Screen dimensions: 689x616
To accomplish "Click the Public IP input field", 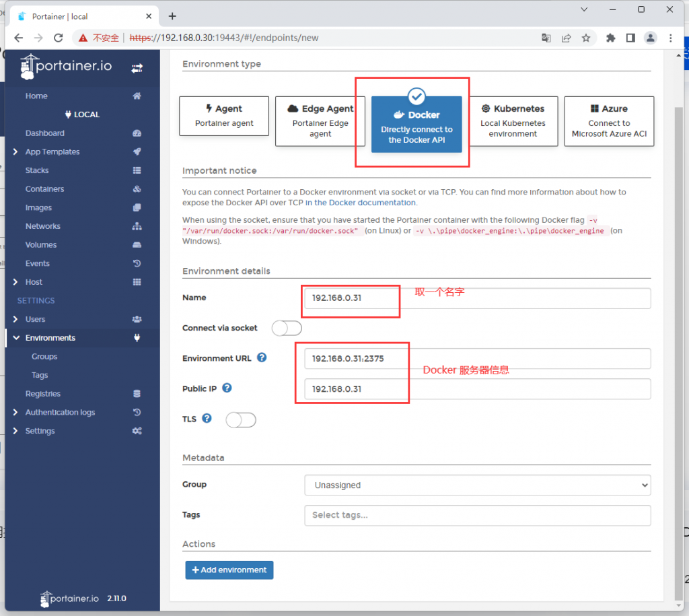I will (478, 389).
